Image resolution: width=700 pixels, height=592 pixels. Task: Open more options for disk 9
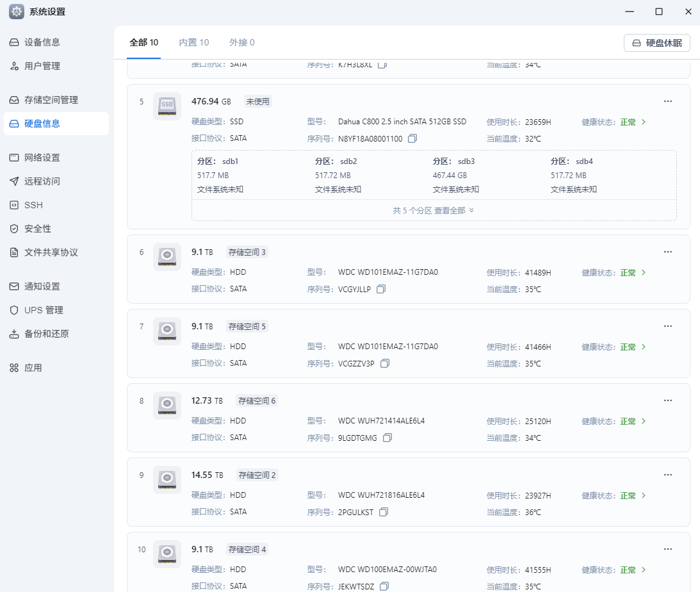tap(668, 475)
